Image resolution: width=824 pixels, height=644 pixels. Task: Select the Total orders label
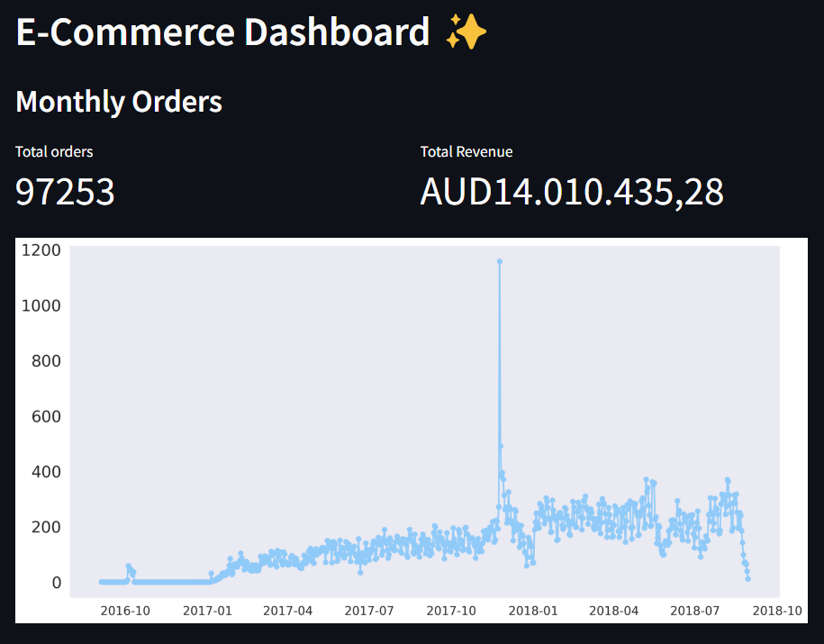53,151
